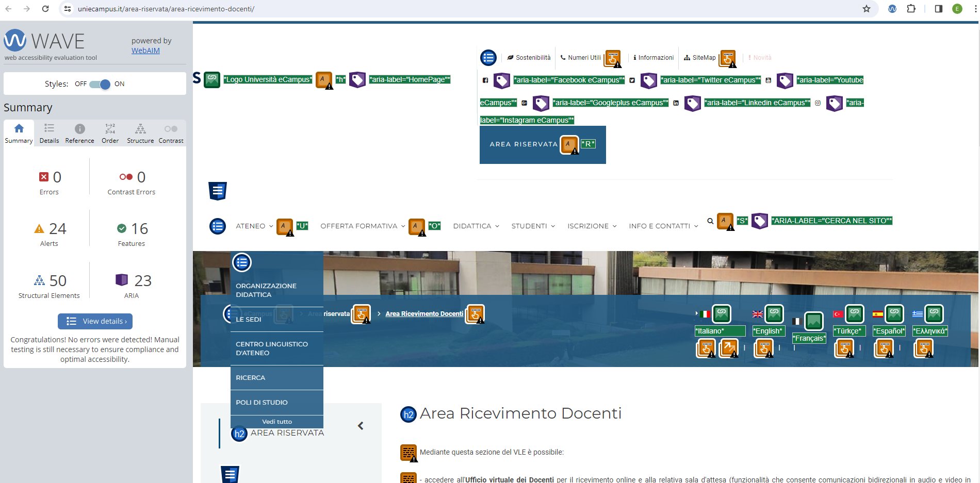Expand the ATENEO menu dropdown

254,226
